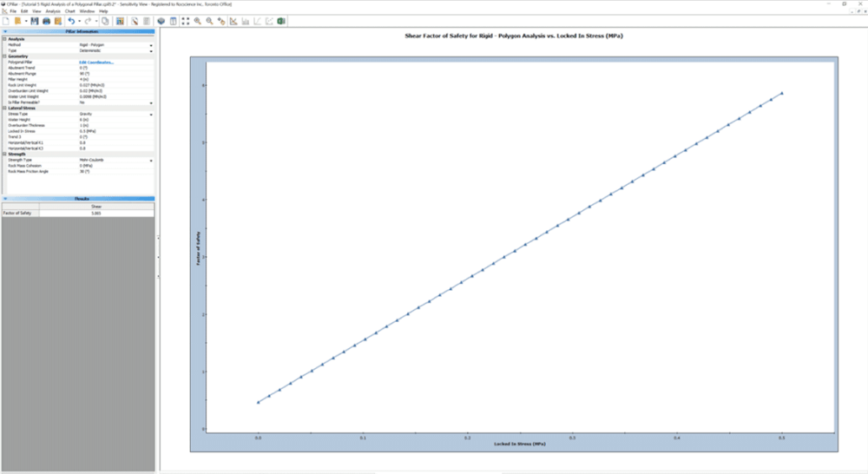Open the Analysis menu
Screen dimensions: 868x474
click(53, 10)
